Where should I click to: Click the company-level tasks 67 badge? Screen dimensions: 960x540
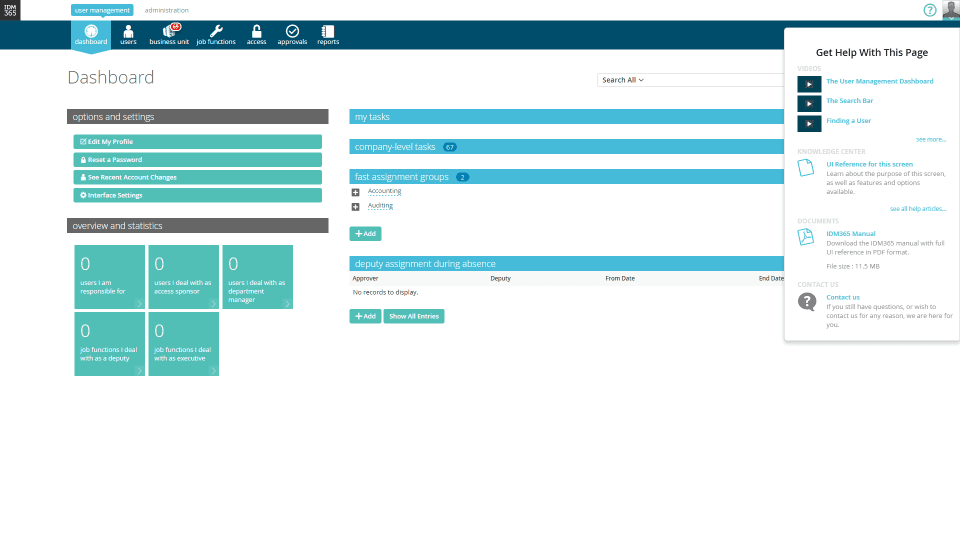[450, 147]
